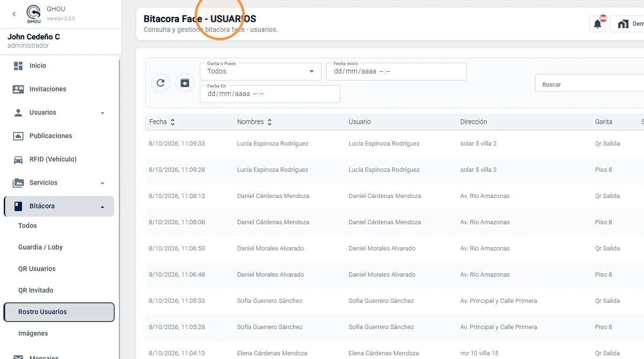Viewport: 644px width, 359px height.
Task: Click the Fecha inicio date field
Action: [396, 72]
